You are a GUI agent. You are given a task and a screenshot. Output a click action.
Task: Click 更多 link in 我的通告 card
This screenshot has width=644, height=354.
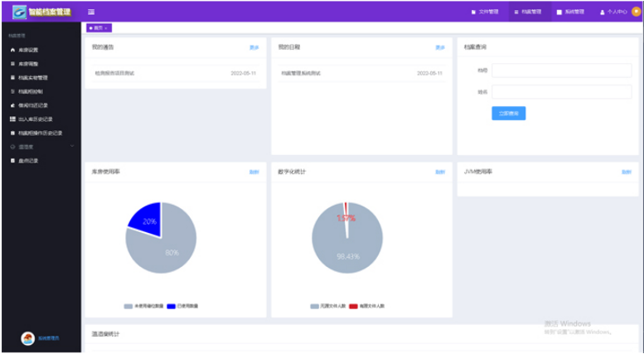[x=254, y=47]
